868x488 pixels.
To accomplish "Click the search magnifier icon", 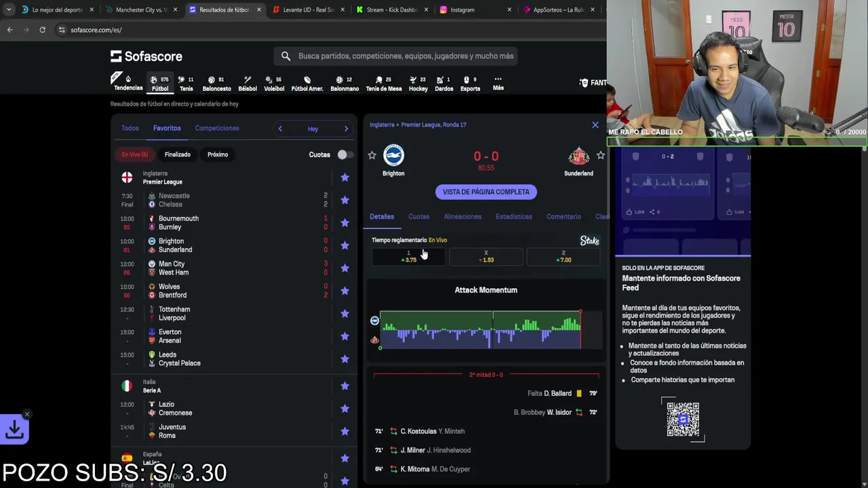I will pyautogui.click(x=285, y=56).
